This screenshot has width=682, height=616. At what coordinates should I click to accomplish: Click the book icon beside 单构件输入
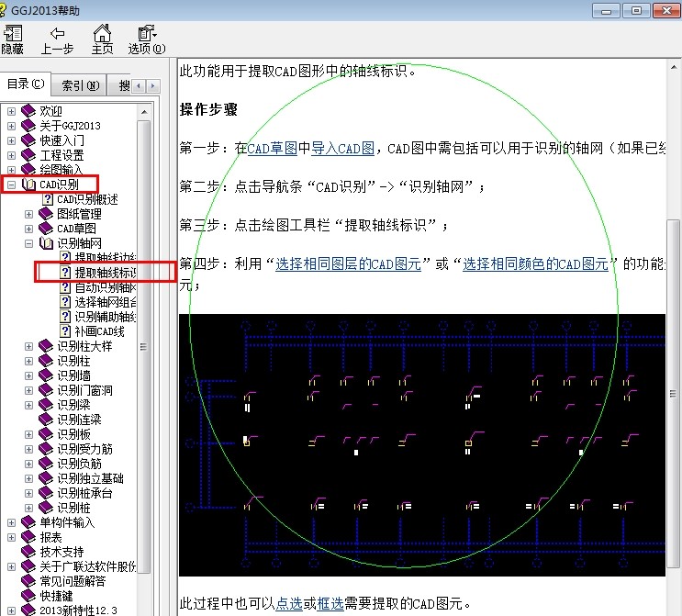coord(28,522)
